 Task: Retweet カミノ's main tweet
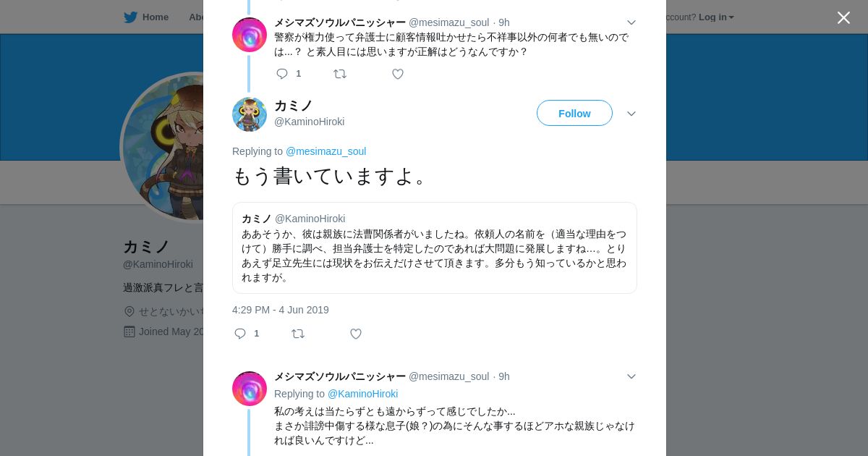coord(298,334)
